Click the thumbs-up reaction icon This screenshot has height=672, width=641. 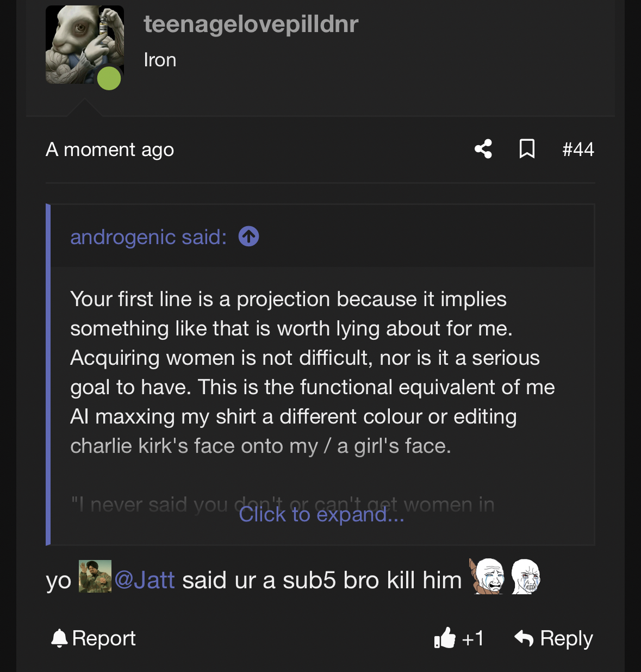pyautogui.click(x=446, y=638)
